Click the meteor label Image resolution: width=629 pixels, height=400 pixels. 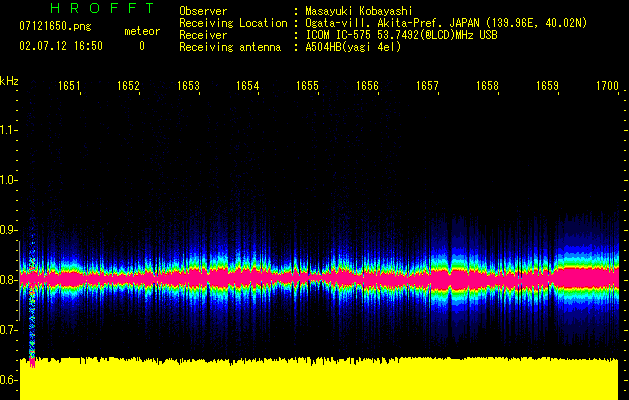click(142, 31)
